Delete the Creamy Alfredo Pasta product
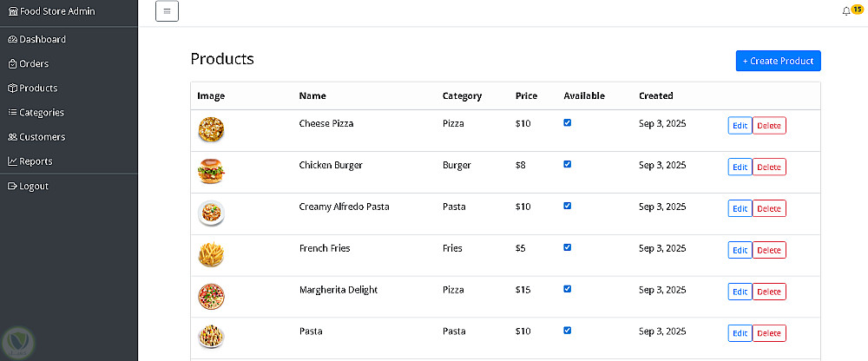Viewport: 868px width, 361px height. tap(769, 208)
